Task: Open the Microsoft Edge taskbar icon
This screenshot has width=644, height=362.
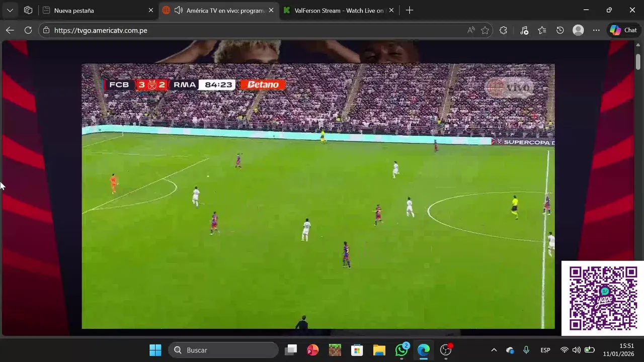Action: tap(424, 350)
